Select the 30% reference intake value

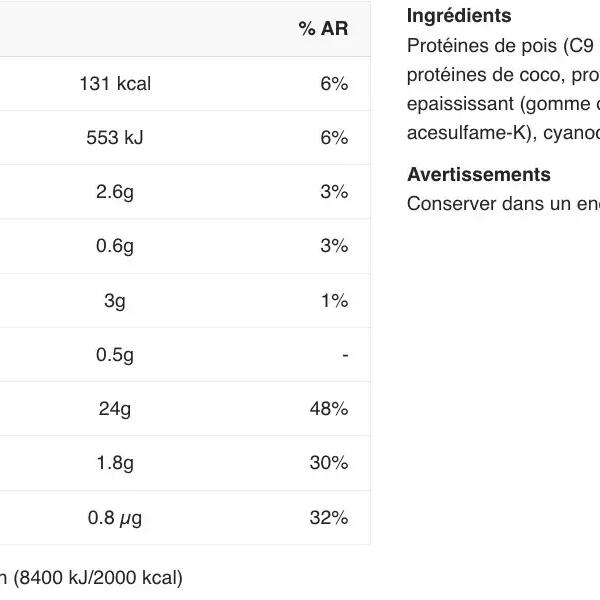(328, 463)
